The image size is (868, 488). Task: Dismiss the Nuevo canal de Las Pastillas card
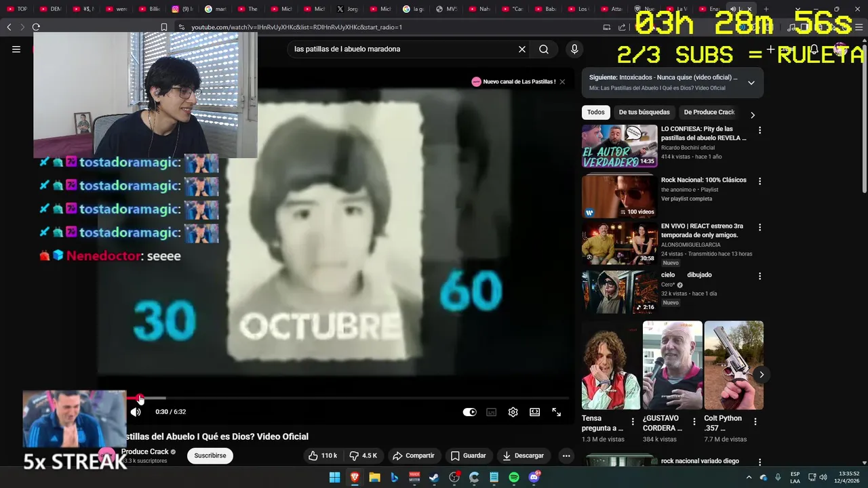(562, 82)
